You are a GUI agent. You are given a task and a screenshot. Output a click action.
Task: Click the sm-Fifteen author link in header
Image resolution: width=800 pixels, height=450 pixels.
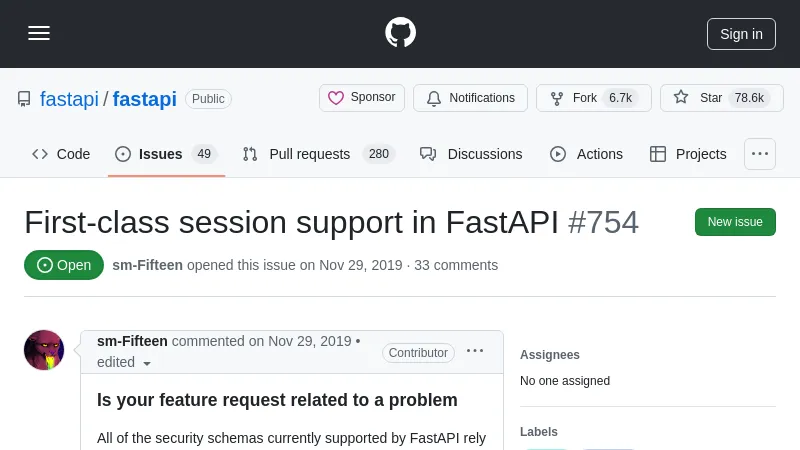point(147,265)
